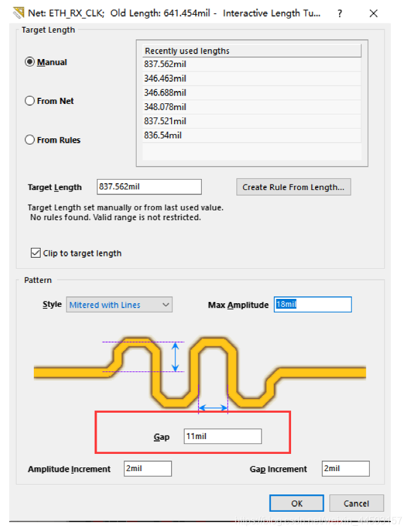Image resolution: width=408 pixels, height=532 pixels.
Task: Close the Interactive Length Tuning dialog
Action: pyautogui.click(x=374, y=13)
